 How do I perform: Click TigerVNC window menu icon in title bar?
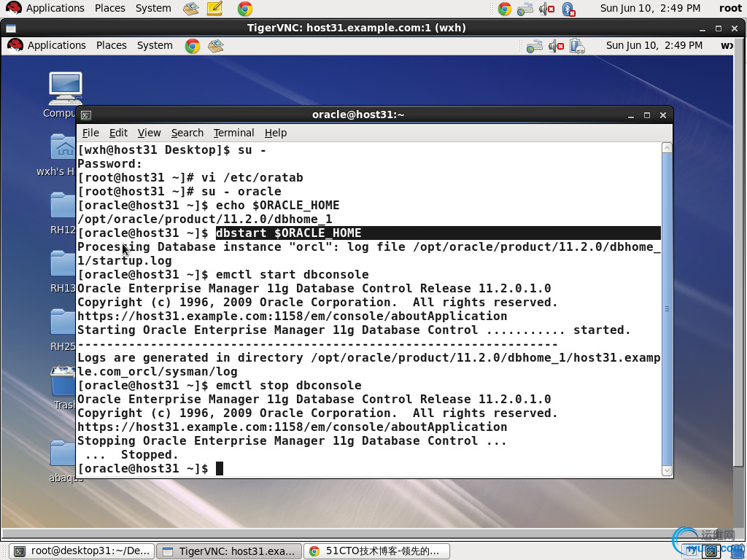10,28
